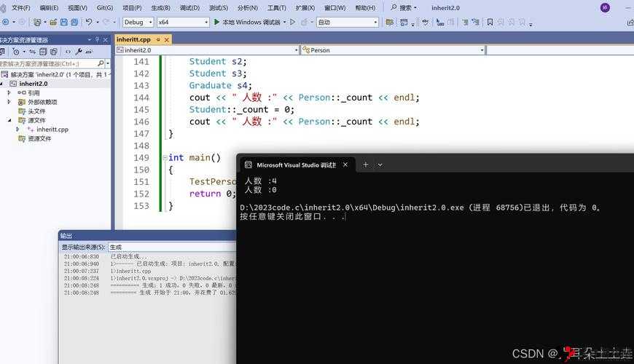Open the 编辑(E) menu

point(49,8)
